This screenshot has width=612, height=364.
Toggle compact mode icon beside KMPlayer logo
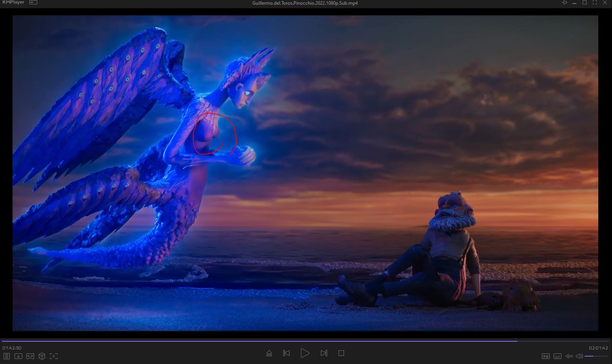click(33, 2)
